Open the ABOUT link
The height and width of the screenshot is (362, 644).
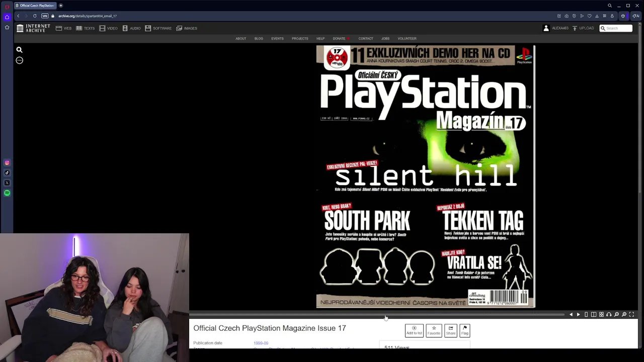click(240, 39)
